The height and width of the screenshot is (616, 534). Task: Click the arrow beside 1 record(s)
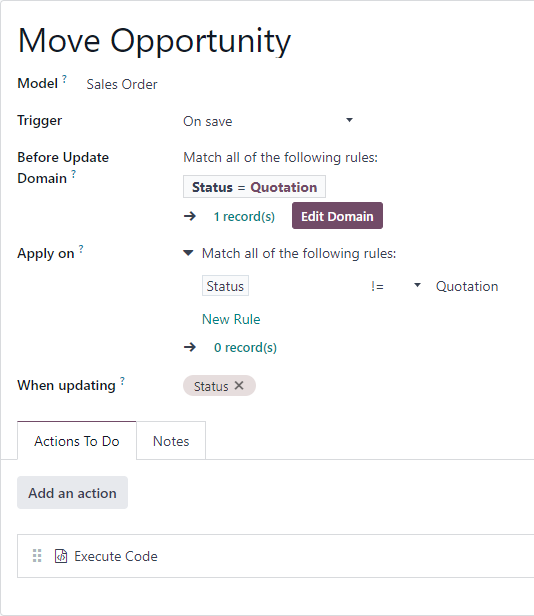click(x=190, y=216)
